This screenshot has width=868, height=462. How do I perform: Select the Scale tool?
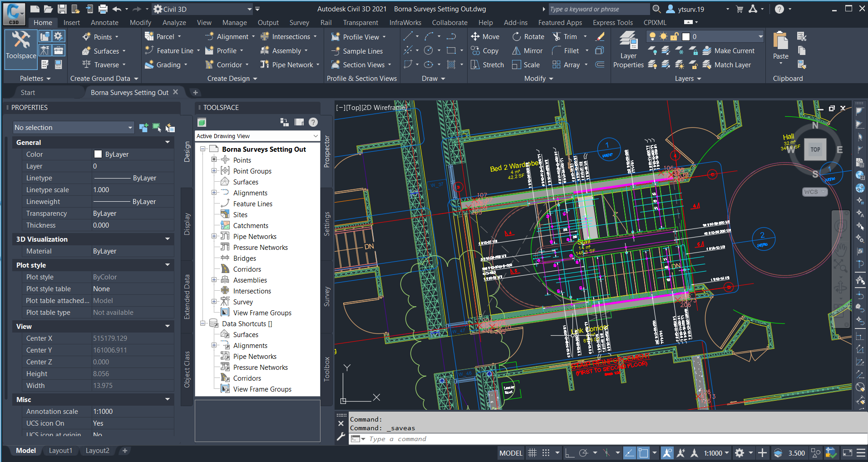click(526, 65)
